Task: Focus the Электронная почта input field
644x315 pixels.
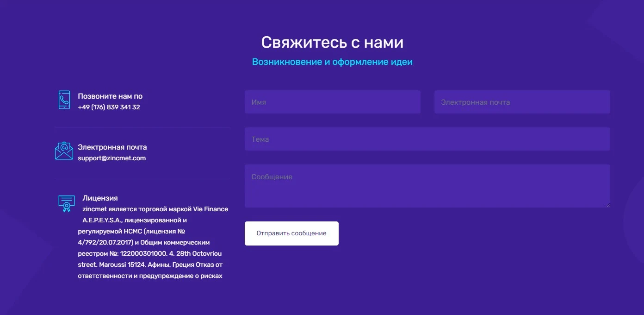Action: [x=522, y=102]
